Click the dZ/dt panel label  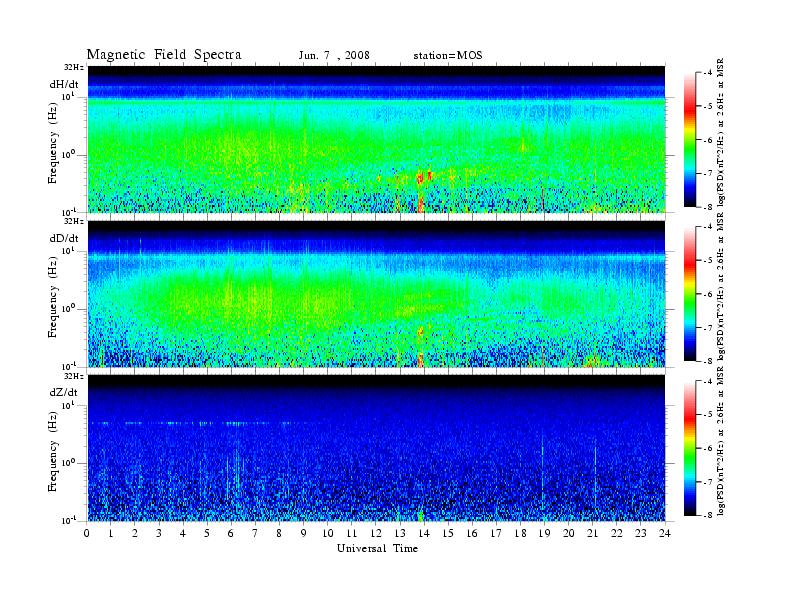pyautogui.click(x=64, y=392)
